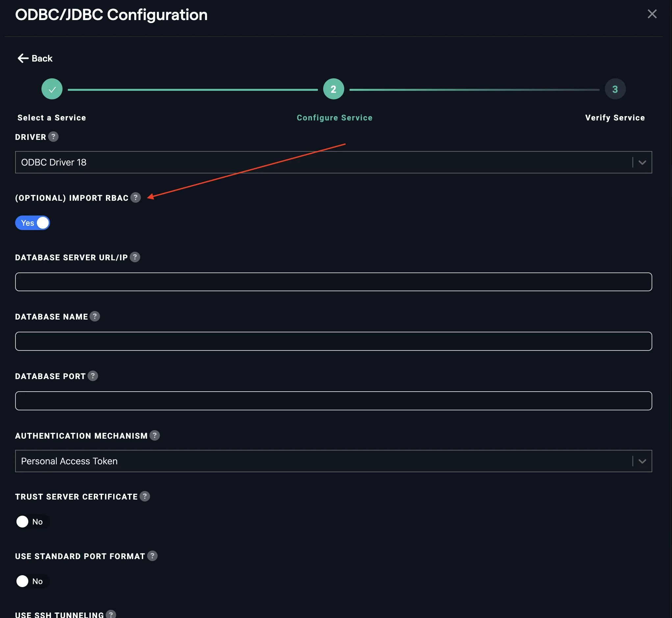This screenshot has width=672, height=618.
Task: Jump to the Verify Service step
Action: click(615, 89)
